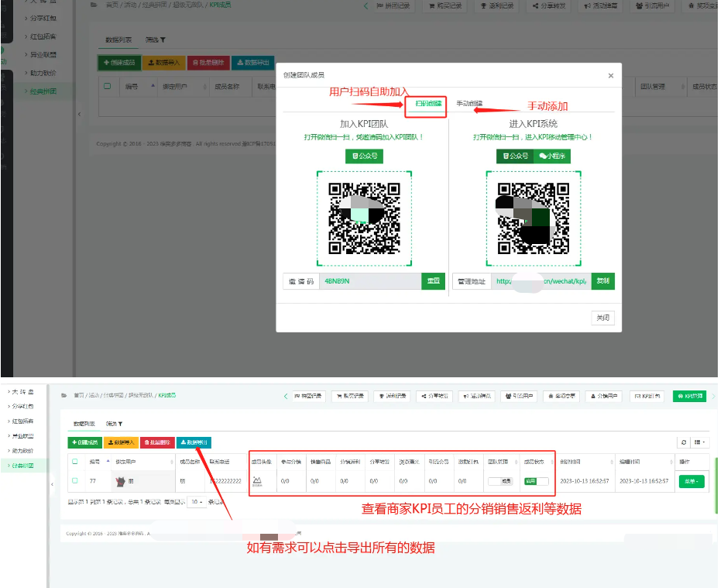Click 数据导出 button in lower page

click(x=194, y=442)
